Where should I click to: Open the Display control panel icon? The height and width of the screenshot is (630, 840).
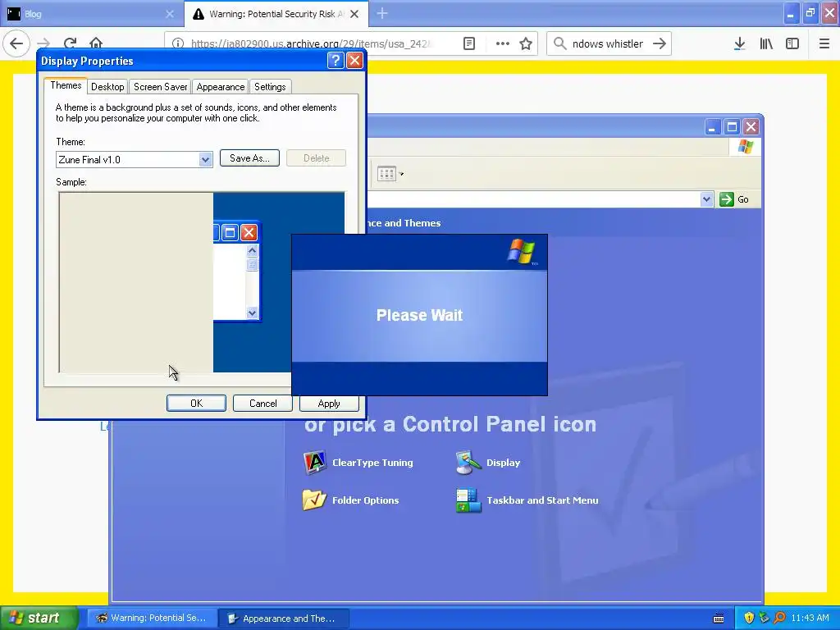(x=468, y=463)
